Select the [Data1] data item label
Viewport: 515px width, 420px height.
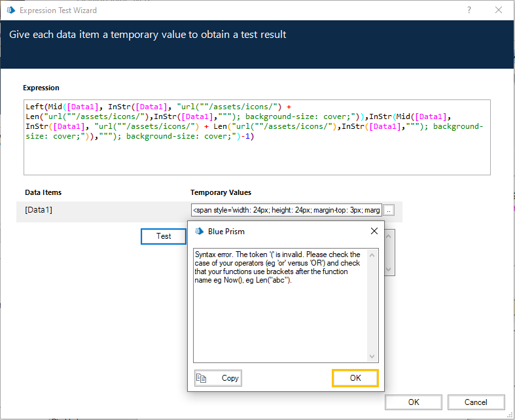[x=39, y=210]
